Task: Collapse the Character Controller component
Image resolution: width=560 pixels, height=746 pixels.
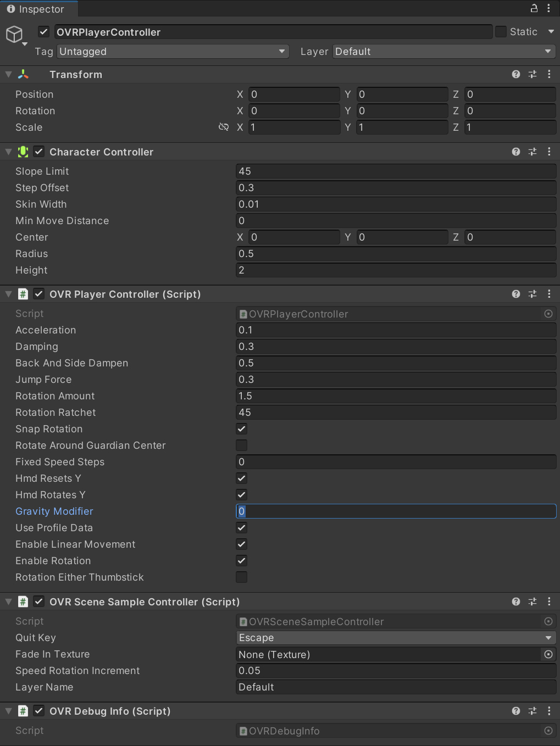Action: coord(8,152)
